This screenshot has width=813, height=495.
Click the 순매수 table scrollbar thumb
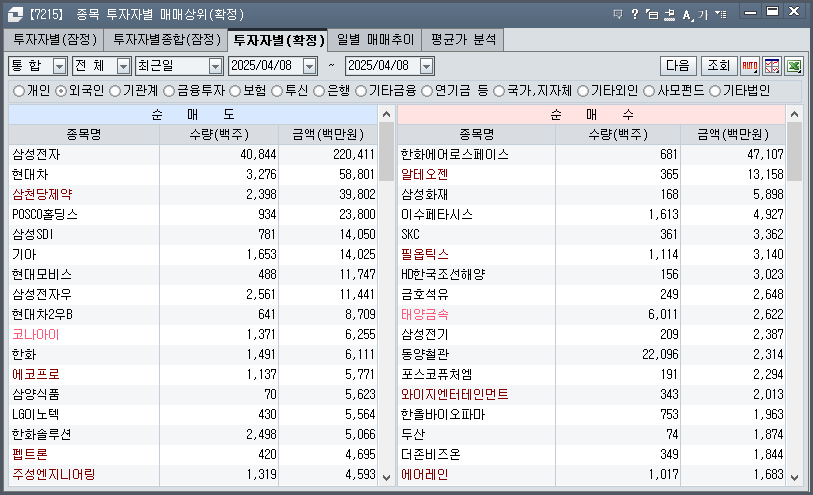[794, 152]
